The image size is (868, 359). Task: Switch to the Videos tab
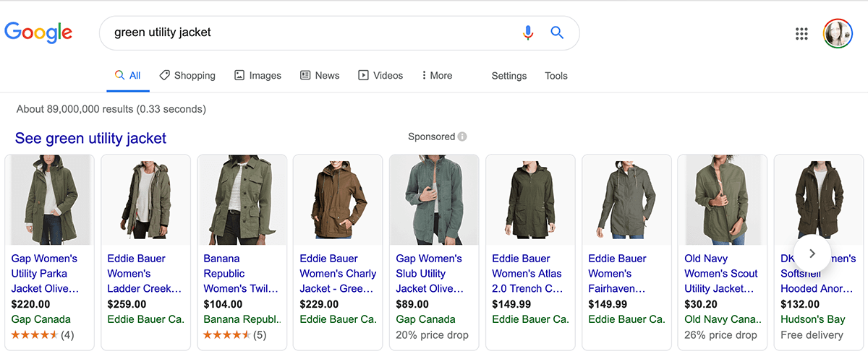point(380,75)
